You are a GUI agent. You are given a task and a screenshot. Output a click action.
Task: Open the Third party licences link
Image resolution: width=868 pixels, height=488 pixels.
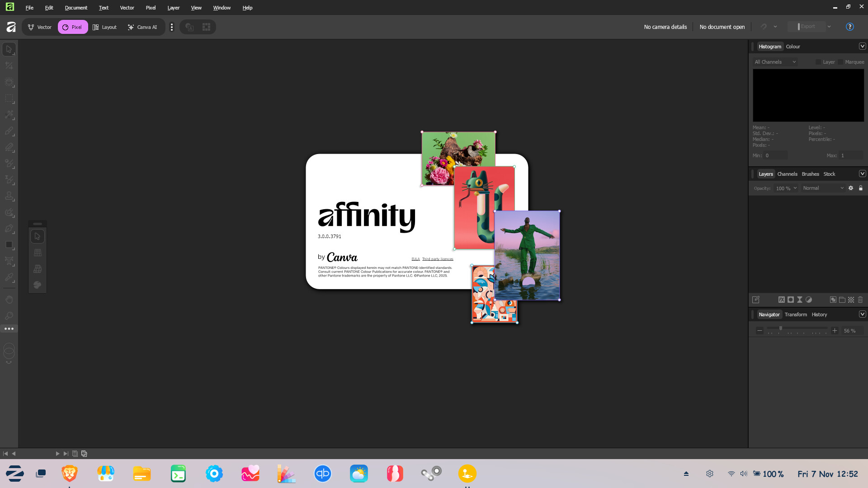[438, 259]
